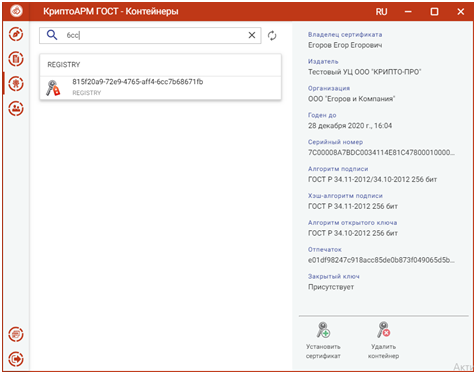Viewport: 476px width, 374px height.
Task: Open the sign and encrypt sidebar icon
Action: 16,34
